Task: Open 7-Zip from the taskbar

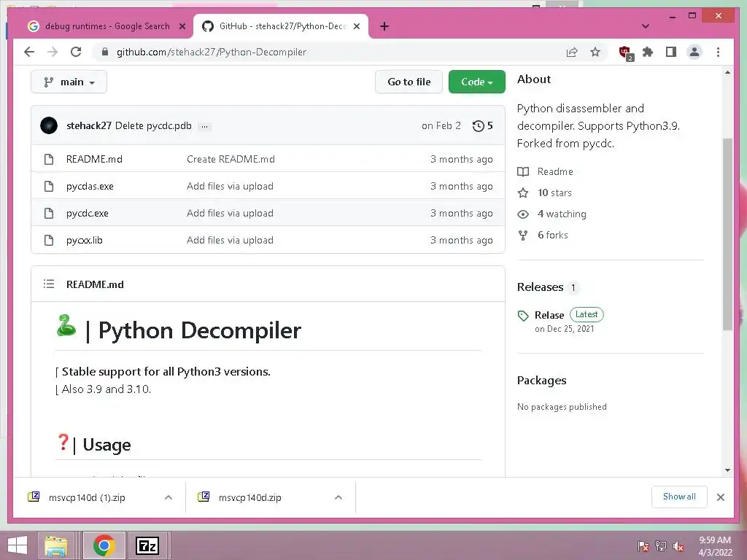Action: 147,545
